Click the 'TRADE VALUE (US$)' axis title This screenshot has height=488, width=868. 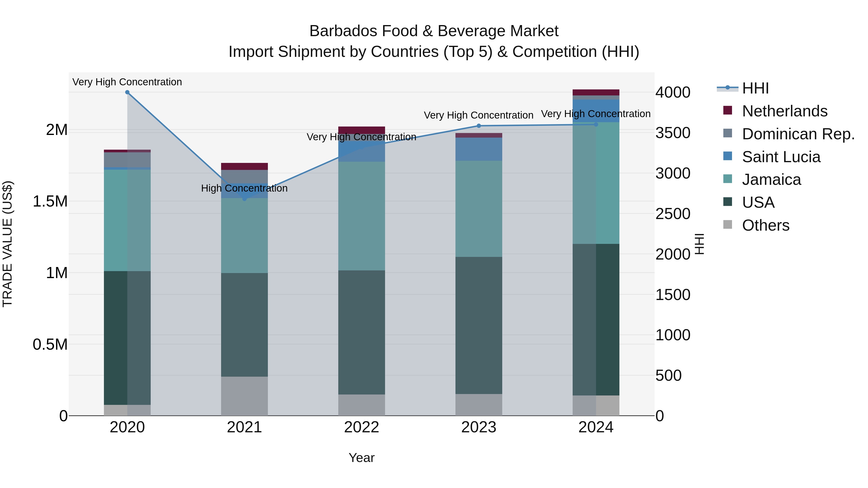[7, 244]
